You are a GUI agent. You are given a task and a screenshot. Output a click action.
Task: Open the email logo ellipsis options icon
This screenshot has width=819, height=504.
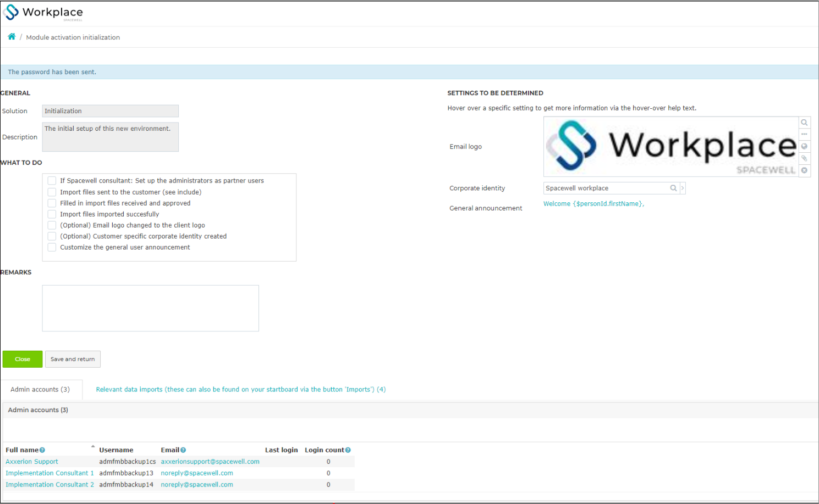804,134
